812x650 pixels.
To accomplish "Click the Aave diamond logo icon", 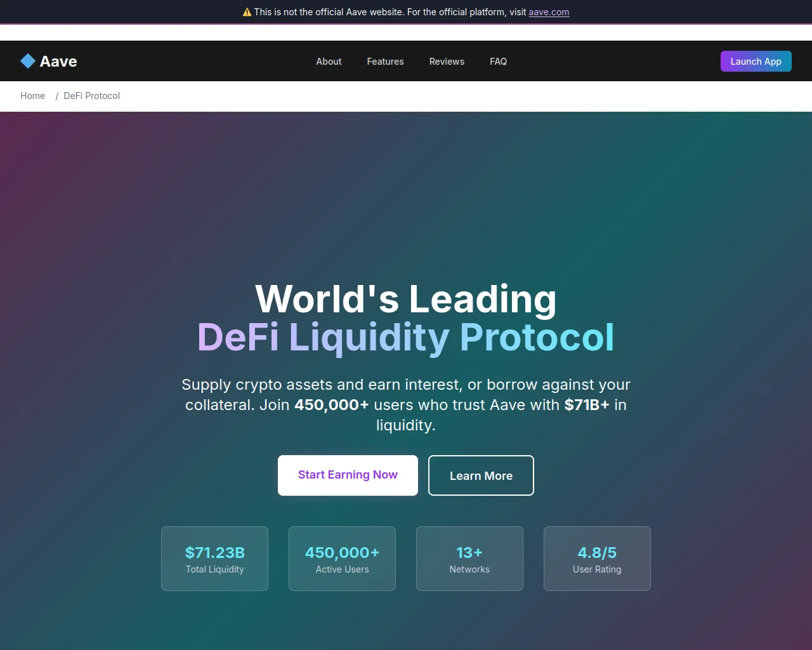I will (28, 61).
